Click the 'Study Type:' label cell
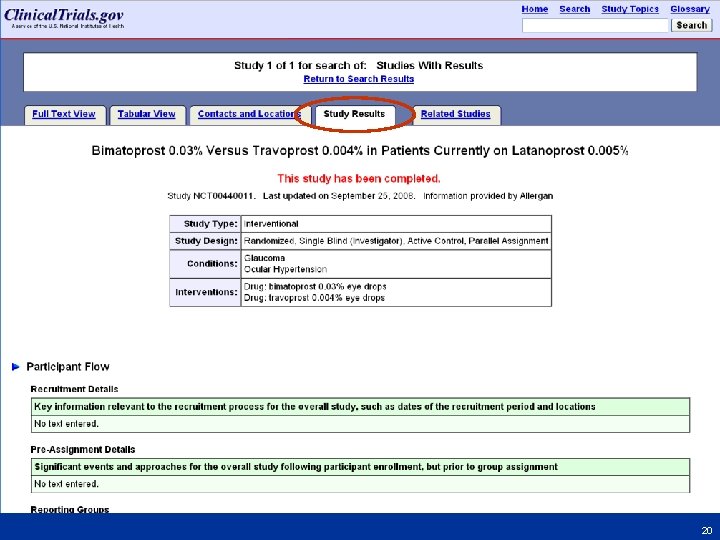This screenshot has height=540, width=720. click(205, 224)
